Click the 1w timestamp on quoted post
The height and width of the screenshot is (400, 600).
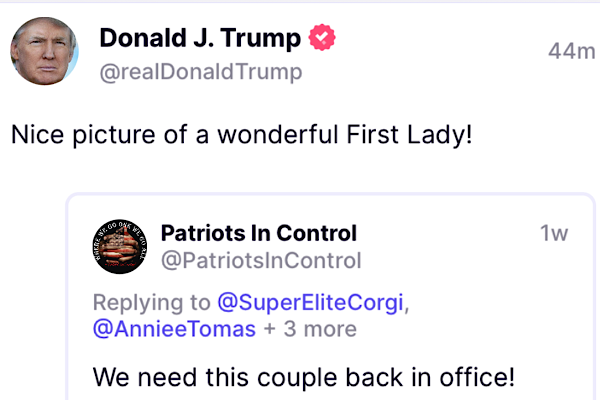[553, 234]
